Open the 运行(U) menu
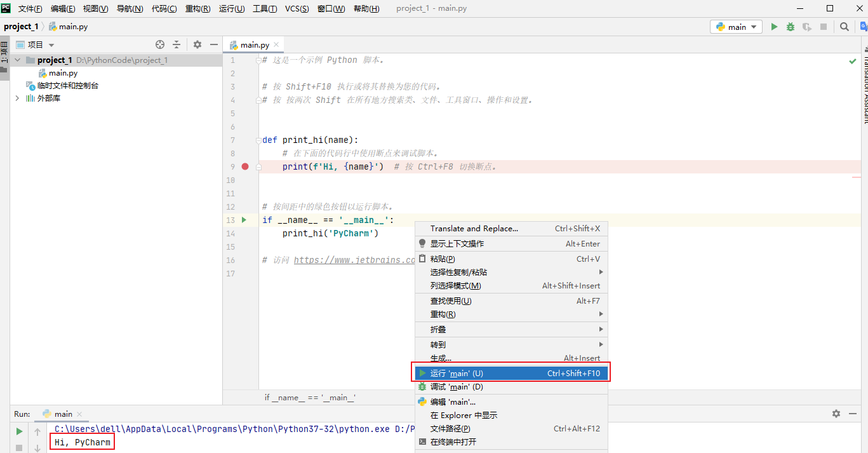This screenshot has width=868, height=453. pos(232,9)
